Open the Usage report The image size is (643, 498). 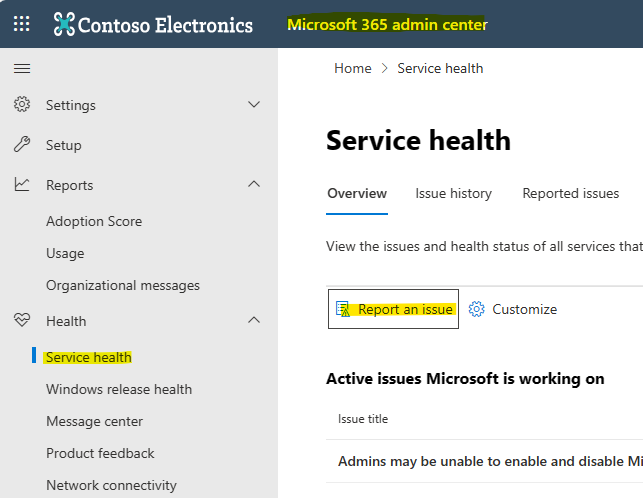[65, 253]
